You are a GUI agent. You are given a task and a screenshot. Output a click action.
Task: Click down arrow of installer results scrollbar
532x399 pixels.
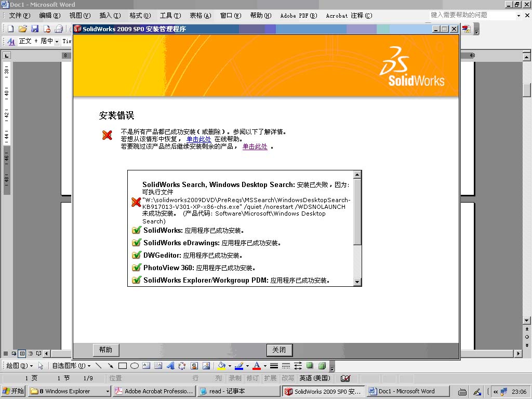(357, 282)
